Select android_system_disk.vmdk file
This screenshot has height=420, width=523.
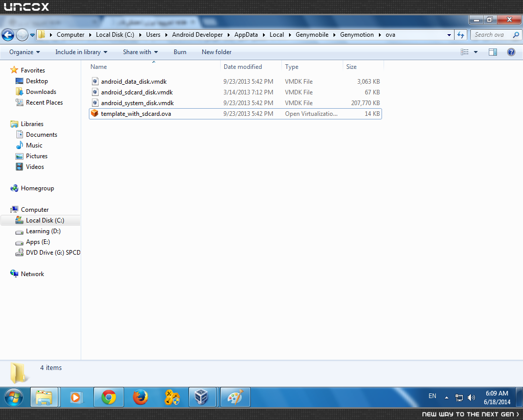tap(235, 103)
